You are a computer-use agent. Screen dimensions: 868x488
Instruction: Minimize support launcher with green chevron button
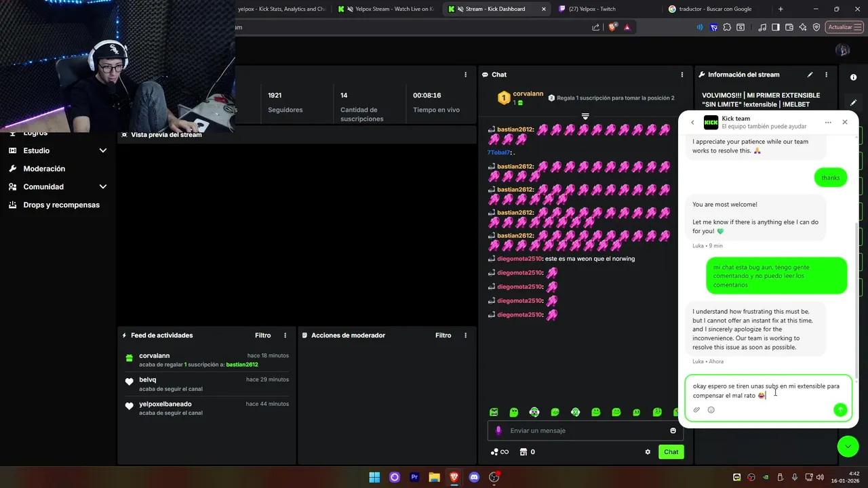[x=848, y=446]
